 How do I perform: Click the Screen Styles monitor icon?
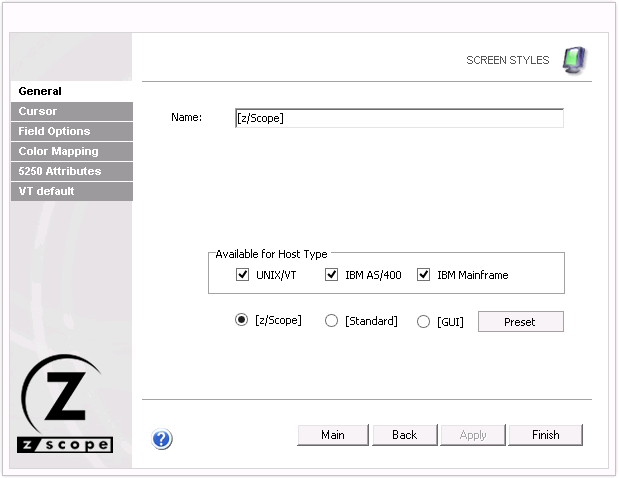(574, 60)
